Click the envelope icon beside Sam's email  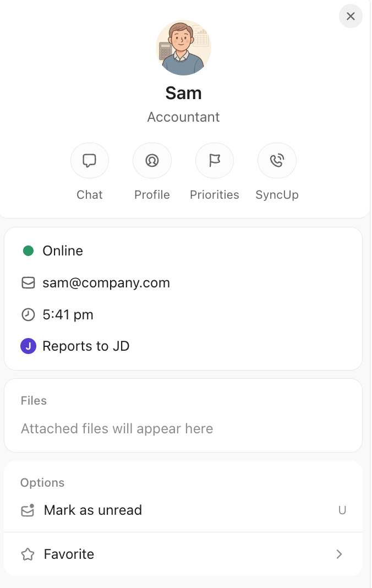[x=28, y=282]
